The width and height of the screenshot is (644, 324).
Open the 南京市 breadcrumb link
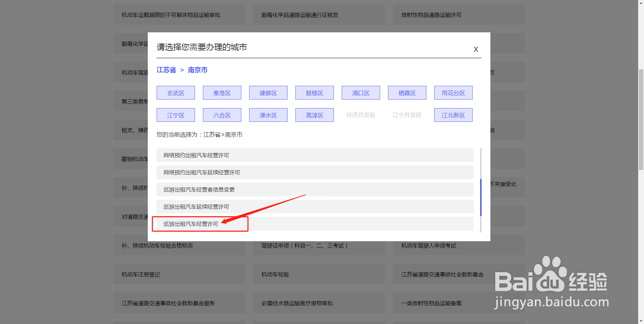(x=198, y=70)
